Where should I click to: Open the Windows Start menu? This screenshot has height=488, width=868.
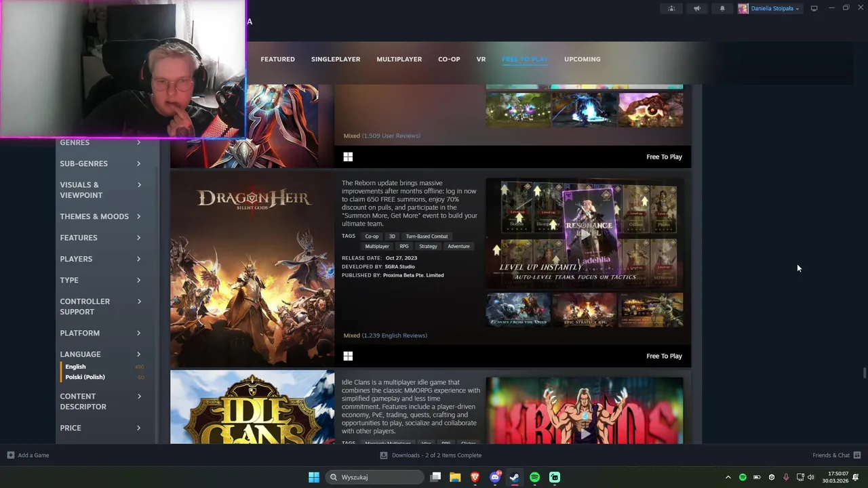click(313, 477)
